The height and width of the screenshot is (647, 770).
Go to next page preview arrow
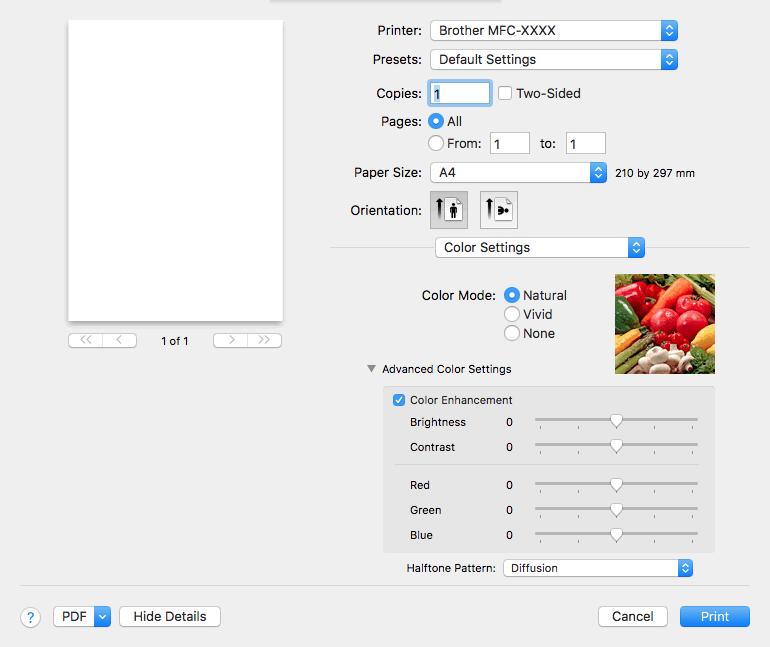point(230,340)
